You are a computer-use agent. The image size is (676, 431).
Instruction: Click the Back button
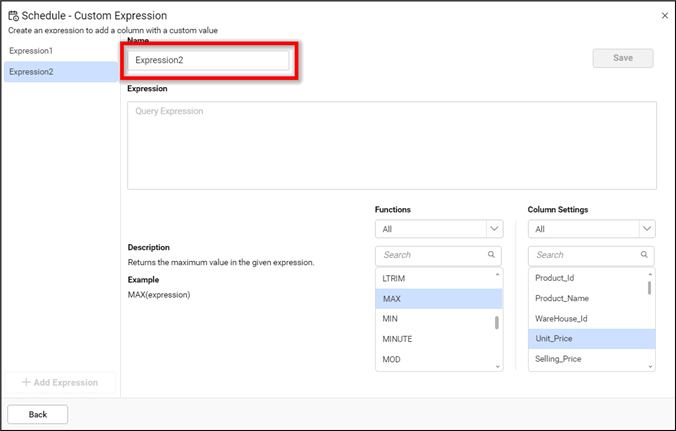tap(38, 414)
